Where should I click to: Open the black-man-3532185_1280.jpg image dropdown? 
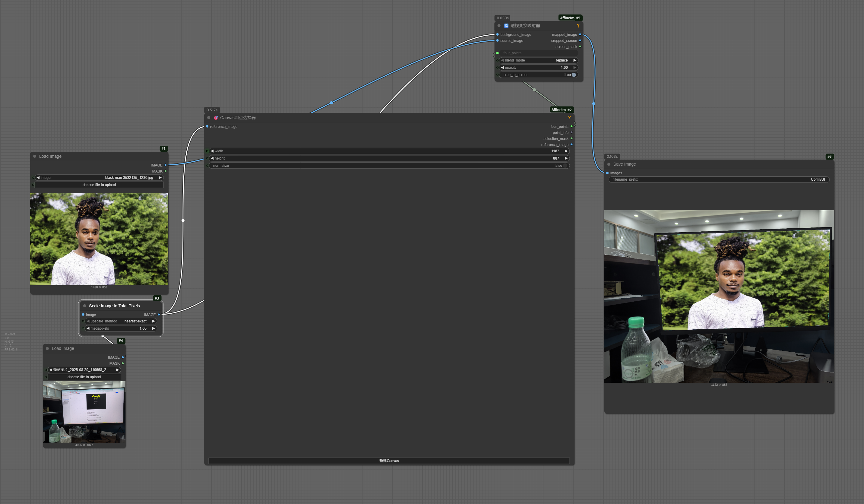(x=99, y=178)
